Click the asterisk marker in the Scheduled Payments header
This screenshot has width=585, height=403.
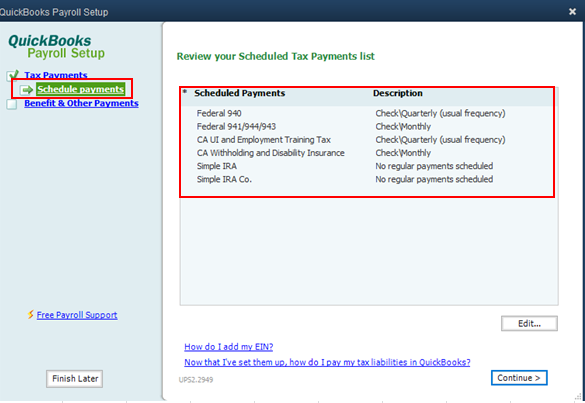(185, 91)
